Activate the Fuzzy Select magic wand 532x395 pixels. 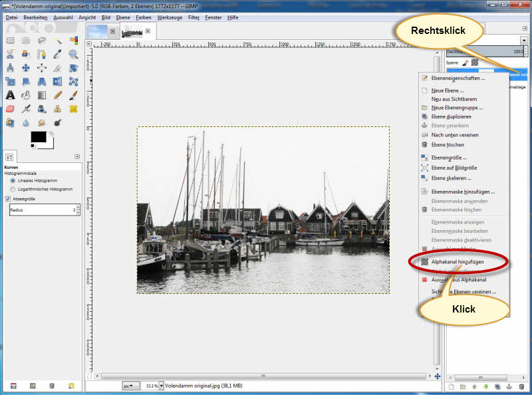[58, 41]
